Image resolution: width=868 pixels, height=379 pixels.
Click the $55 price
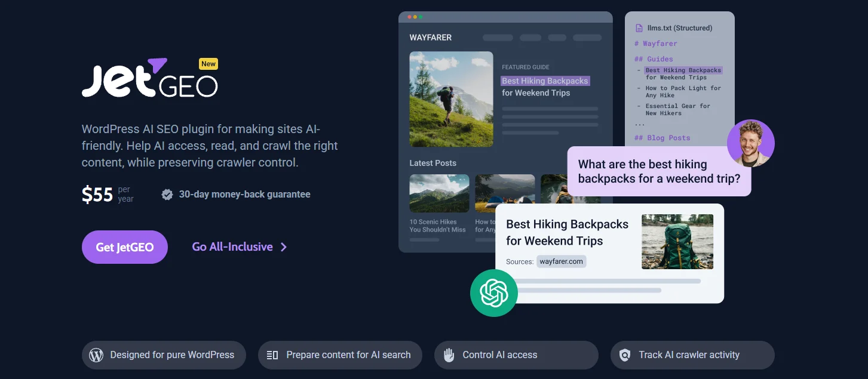(x=97, y=195)
